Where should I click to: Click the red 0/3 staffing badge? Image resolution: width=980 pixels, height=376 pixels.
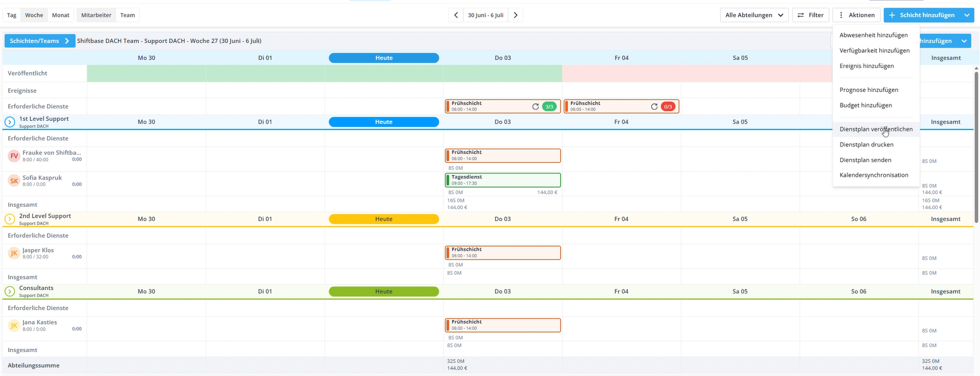click(x=668, y=107)
